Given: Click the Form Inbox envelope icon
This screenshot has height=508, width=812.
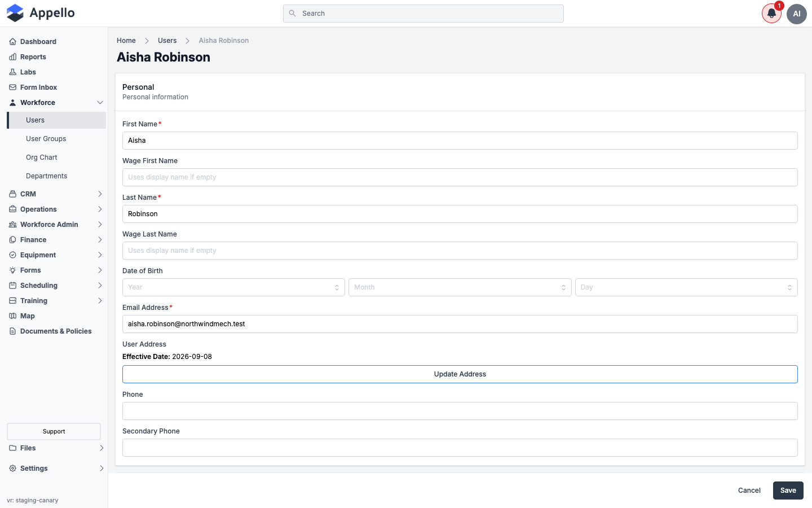Looking at the screenshot, I should [x=12, y=87].
